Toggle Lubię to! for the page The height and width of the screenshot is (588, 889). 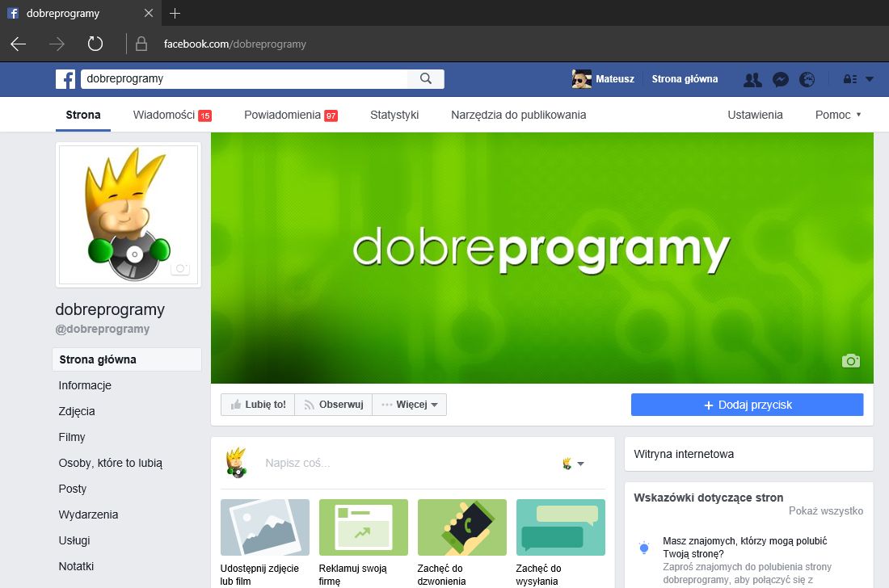coord(257,404)
